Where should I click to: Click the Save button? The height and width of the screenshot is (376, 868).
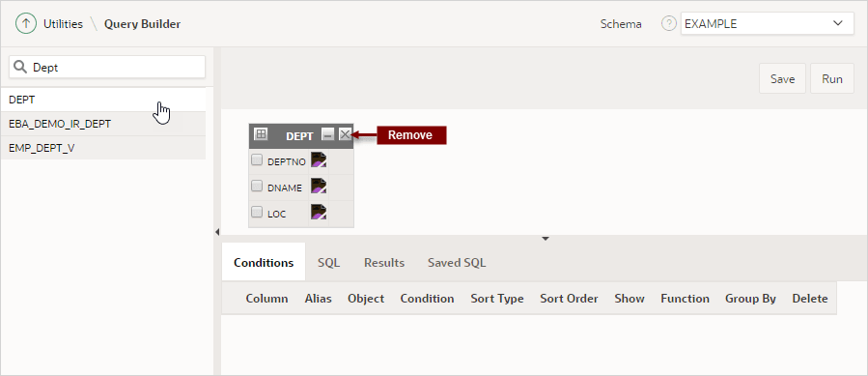coord(783,78)
